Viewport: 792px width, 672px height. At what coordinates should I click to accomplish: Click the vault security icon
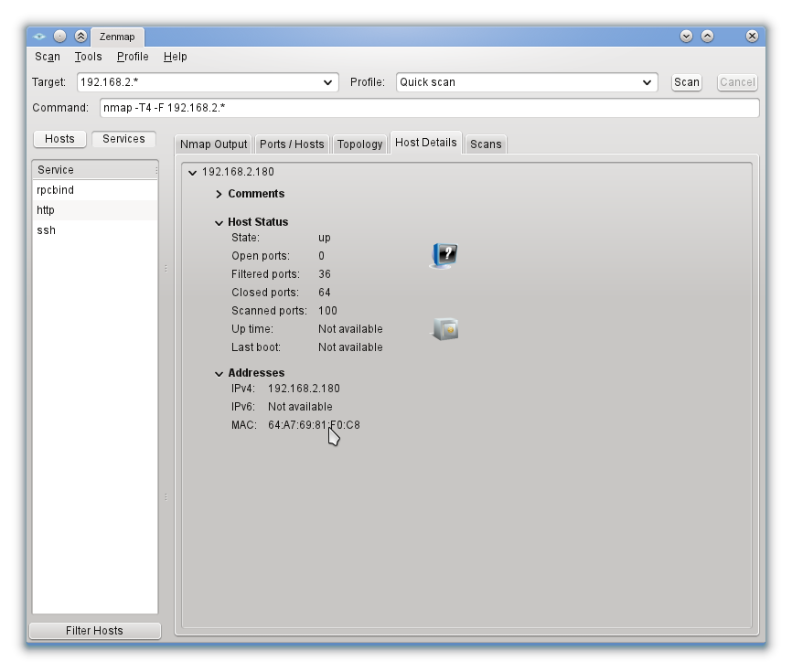pos(444,329)
